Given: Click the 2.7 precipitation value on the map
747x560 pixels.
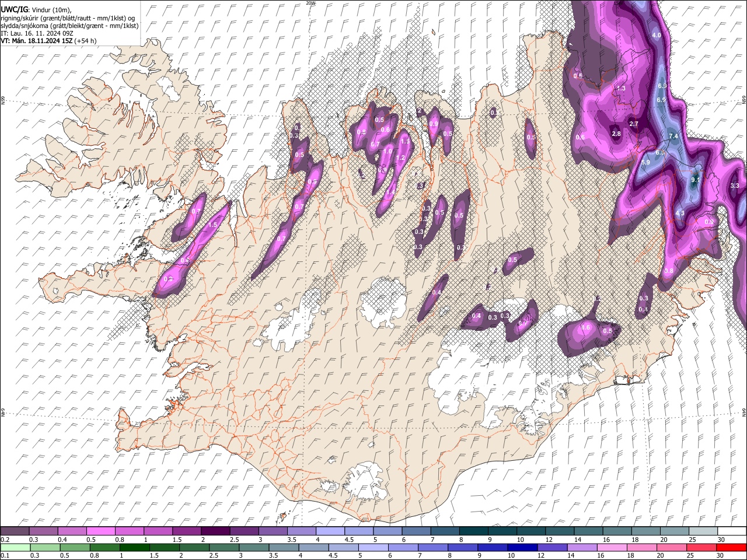Looking at the screenshot, I should point(634,124).
